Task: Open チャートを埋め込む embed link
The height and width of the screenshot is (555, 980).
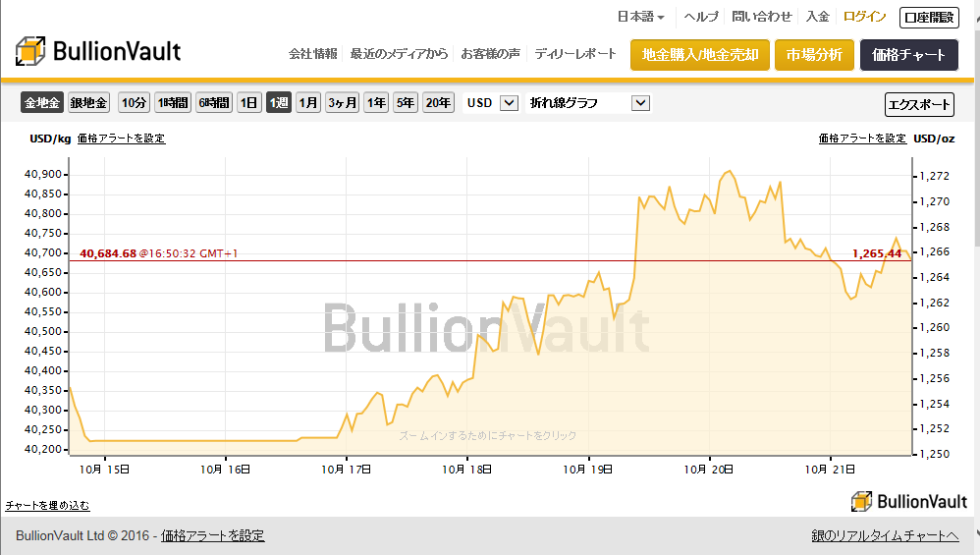Action: (x=47, y=505)
